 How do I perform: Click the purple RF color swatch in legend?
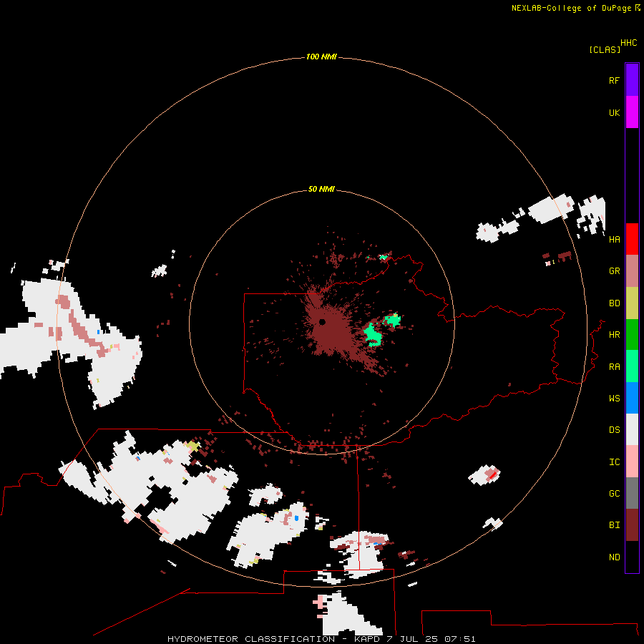pyautogui.click(x=632, y=80)
